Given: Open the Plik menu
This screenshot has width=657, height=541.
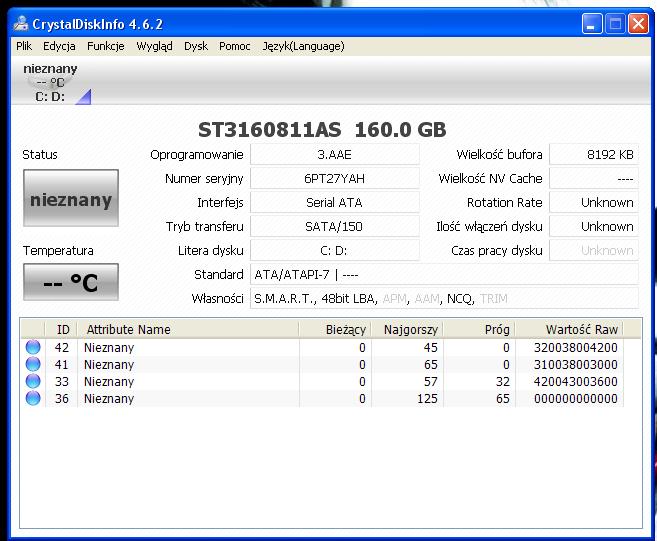Looking at the screenshot, I should click(x=24, y=46).
